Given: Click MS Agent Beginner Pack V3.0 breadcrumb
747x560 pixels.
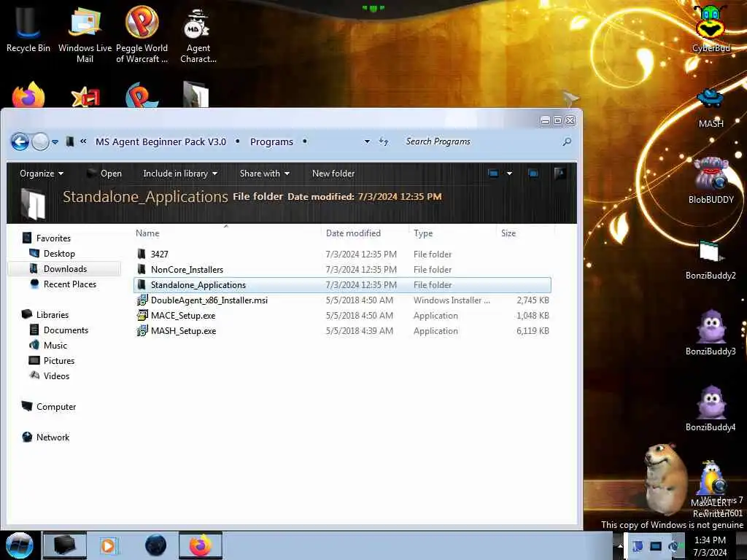Looking at the screenshot, I should tap(160, 142).
